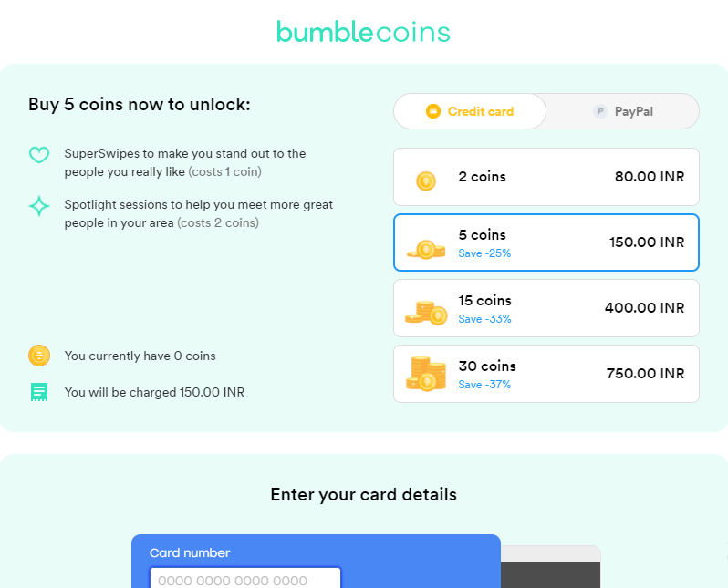The image size is (728, 588).
Task: Switch to the PayPal payment tab
Action: point(623,111)
